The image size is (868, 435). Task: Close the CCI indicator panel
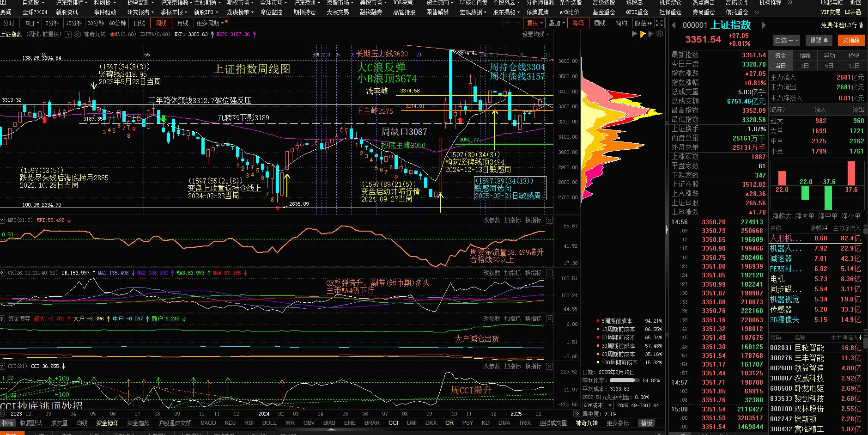[x=549, y=367]
